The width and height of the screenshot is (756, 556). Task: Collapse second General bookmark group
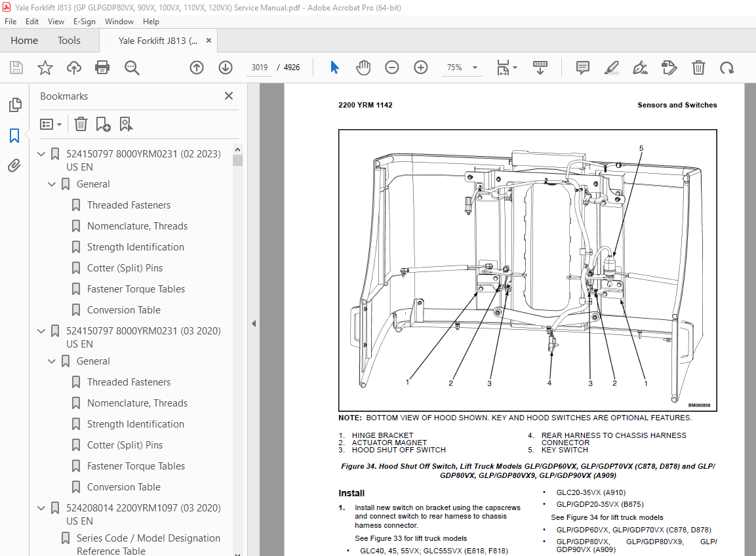[x=52, y=361]
